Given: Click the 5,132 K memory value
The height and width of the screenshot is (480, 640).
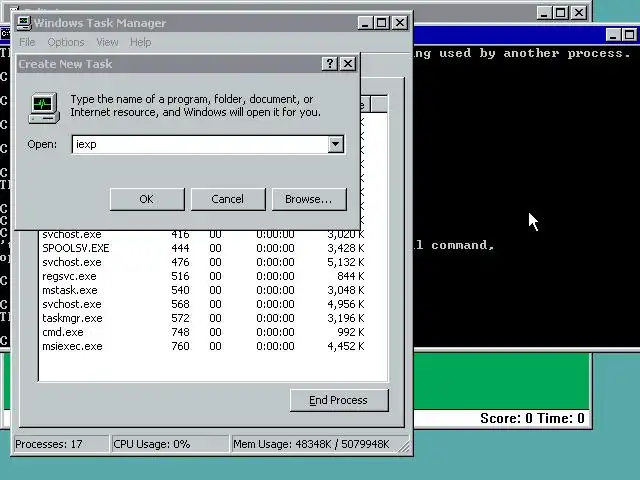Looking at the screenshot, I should [346, 262].
